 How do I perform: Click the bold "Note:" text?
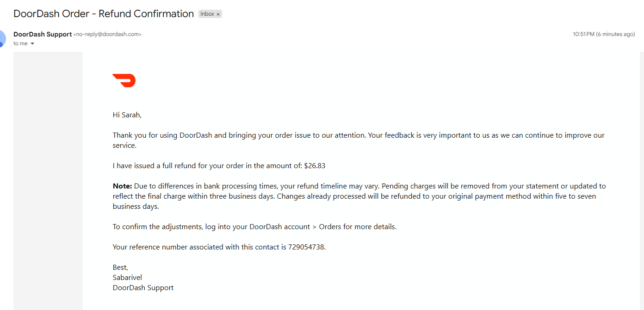tap(123, 186)
